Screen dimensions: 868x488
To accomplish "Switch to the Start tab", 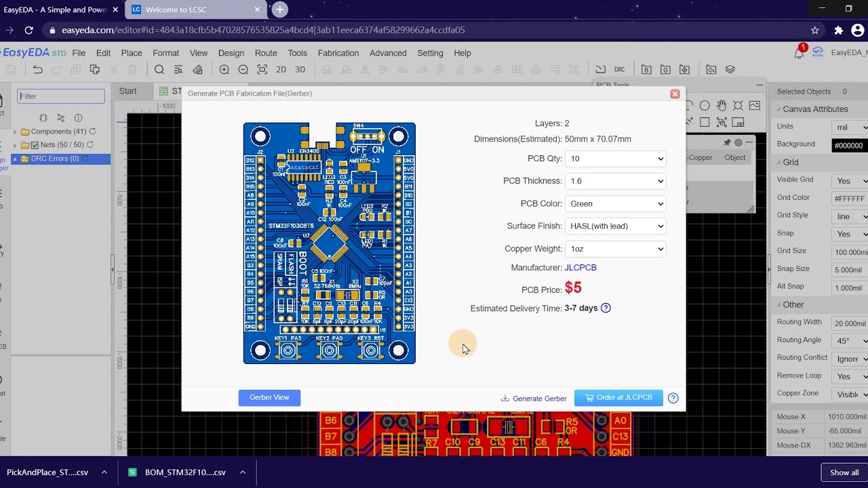I will [x=127, y=91].
